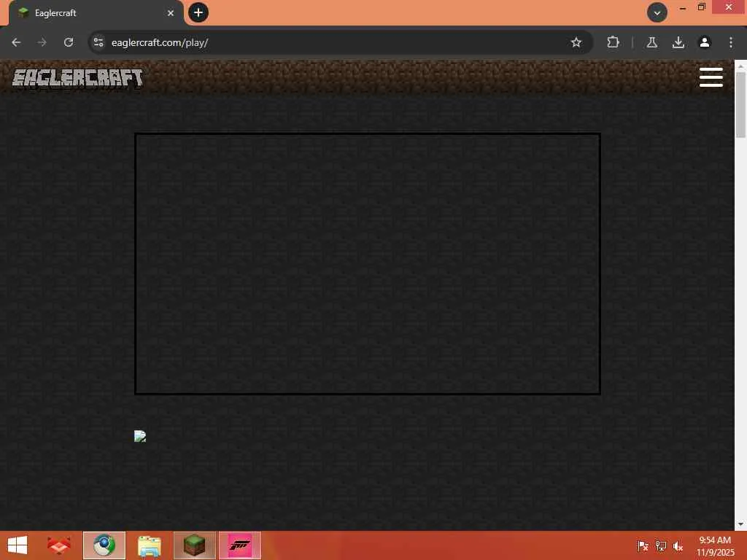Open a new browser tab
This screenshot has height=560, width=747.
pyautogui.click(x=198, y=12)
